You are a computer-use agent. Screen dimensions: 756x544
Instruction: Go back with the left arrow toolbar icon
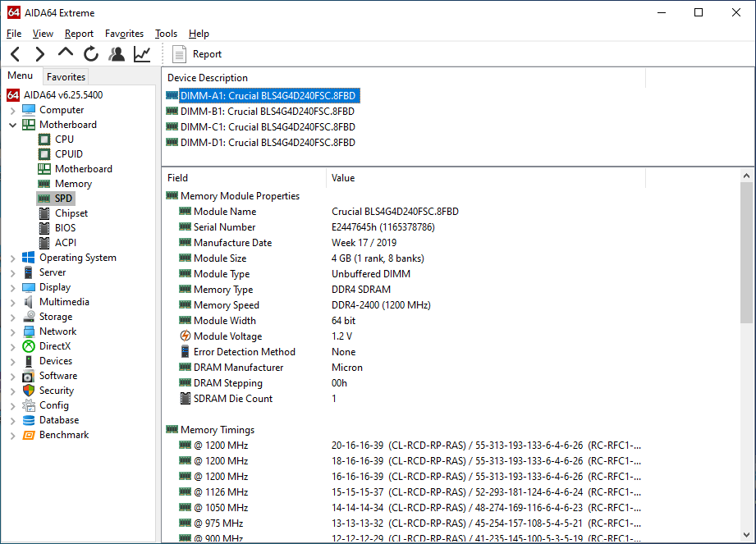(16, 54)
